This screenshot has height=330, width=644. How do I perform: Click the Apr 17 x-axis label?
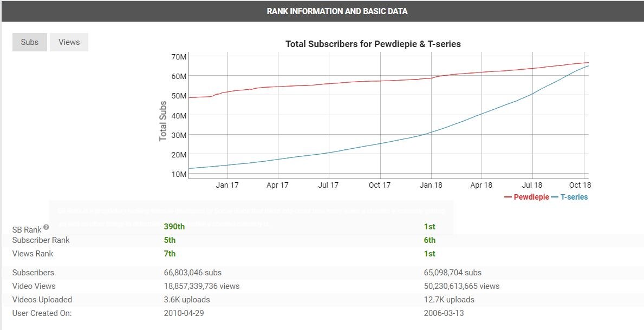pos(277,185)
